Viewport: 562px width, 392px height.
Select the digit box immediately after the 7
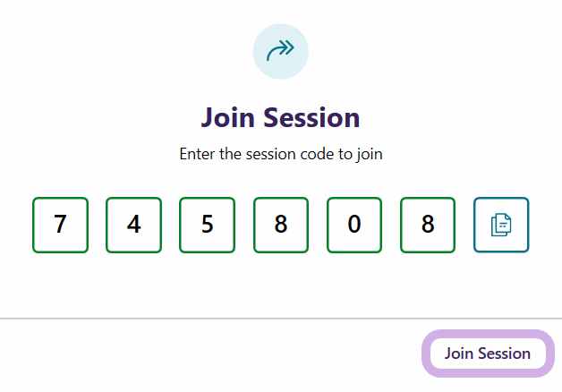134,225
